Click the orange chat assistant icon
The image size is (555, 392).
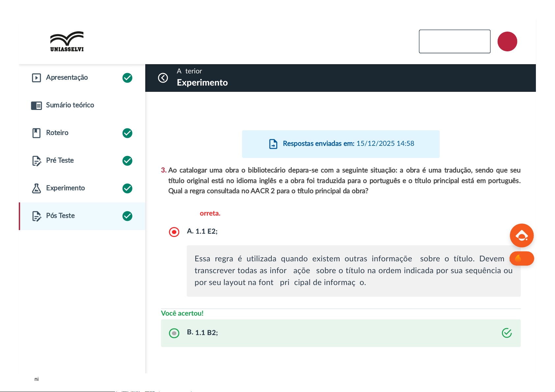pos(521,235)
